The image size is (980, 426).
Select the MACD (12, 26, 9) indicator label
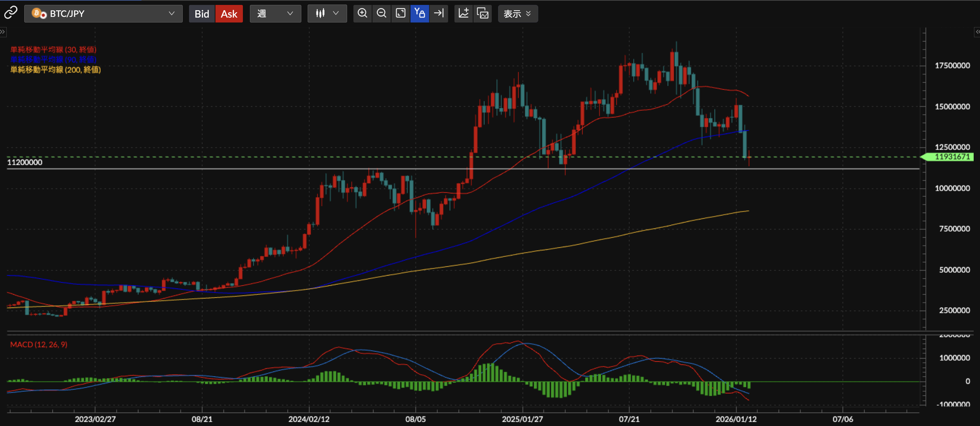coord(39,345)
